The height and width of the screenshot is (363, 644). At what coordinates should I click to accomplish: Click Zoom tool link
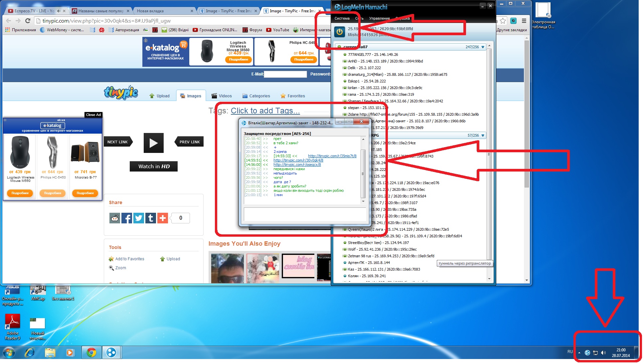[x=118, y=268]
